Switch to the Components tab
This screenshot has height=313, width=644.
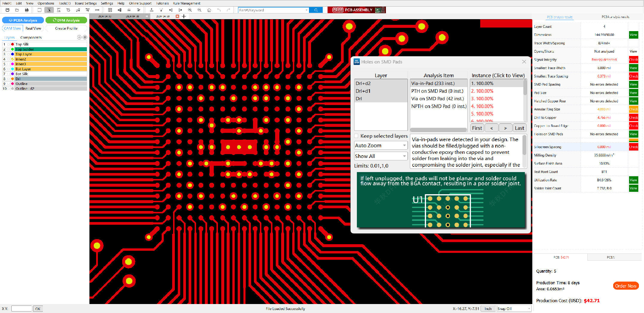coord(31,37)
